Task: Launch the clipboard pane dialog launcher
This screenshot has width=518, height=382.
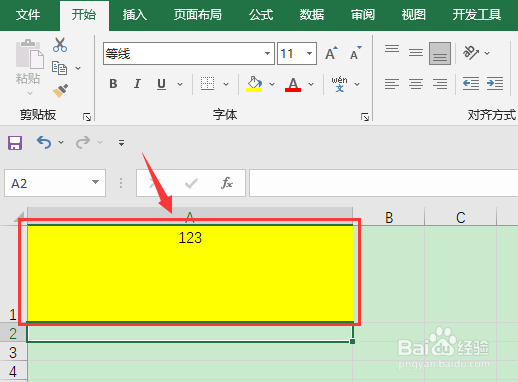Action: tap(87, 117)
